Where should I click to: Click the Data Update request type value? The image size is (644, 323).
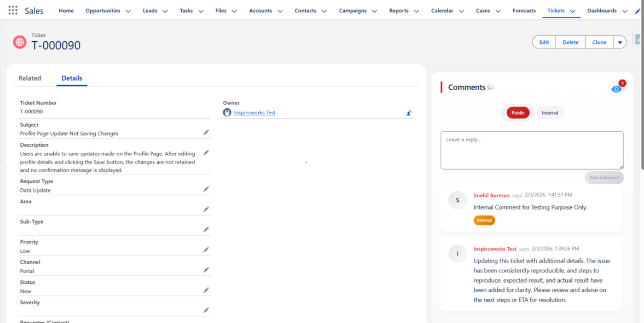[35, 190]
